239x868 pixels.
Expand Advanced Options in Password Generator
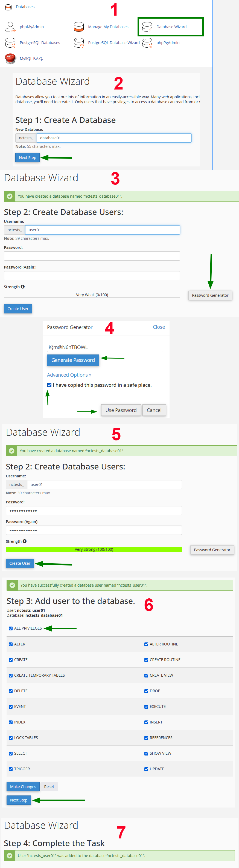pos(69,375)
